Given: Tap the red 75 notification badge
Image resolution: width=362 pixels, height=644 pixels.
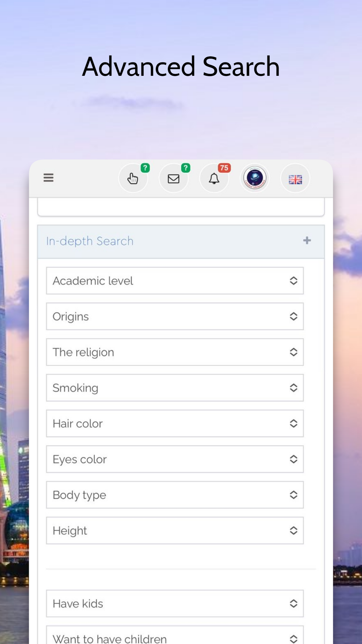Looking at the screenshot, I should point(224,168).
